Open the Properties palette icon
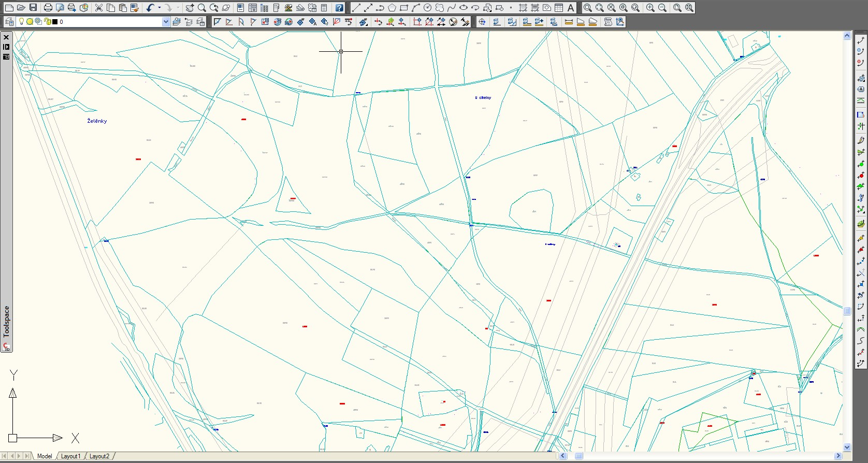 (241, 8)
